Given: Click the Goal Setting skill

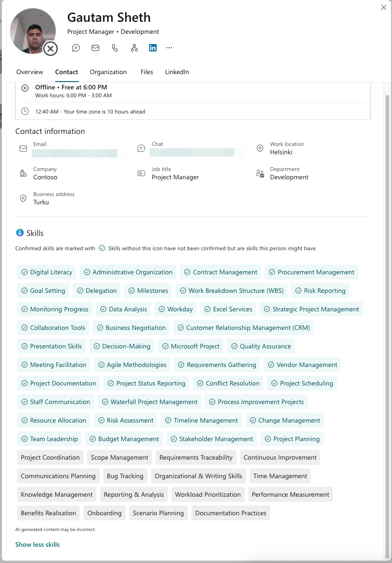Looking at the screenshot, I should tap(43, 291).
